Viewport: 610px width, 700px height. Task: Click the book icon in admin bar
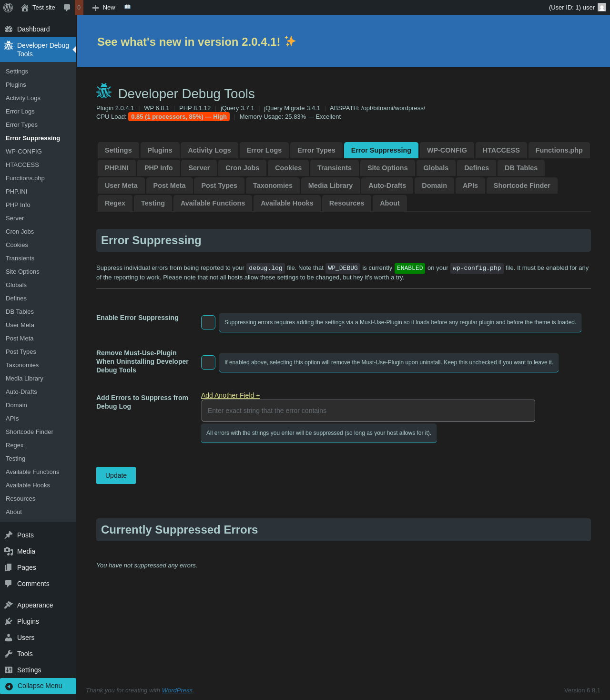click(127, 7)
